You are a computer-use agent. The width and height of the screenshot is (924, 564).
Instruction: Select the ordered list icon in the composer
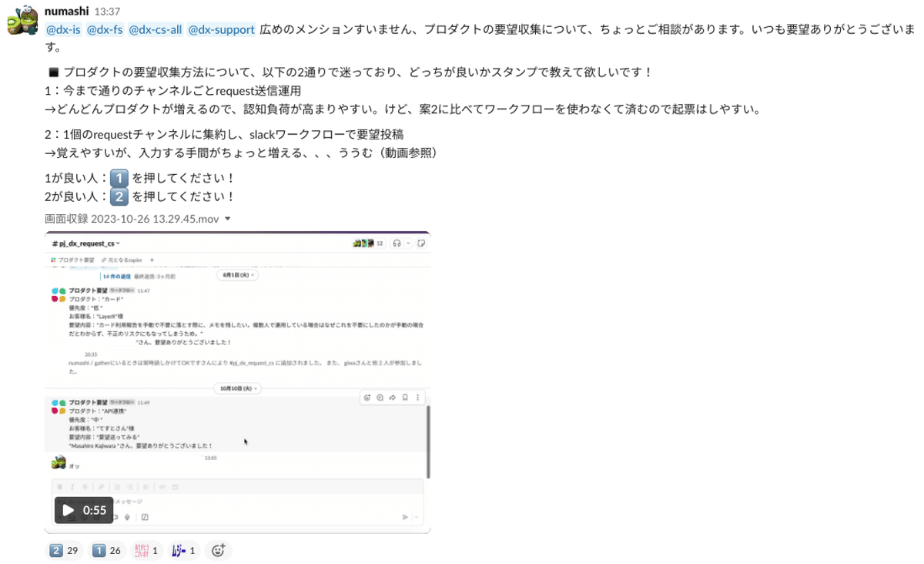[x=116, y=488]
